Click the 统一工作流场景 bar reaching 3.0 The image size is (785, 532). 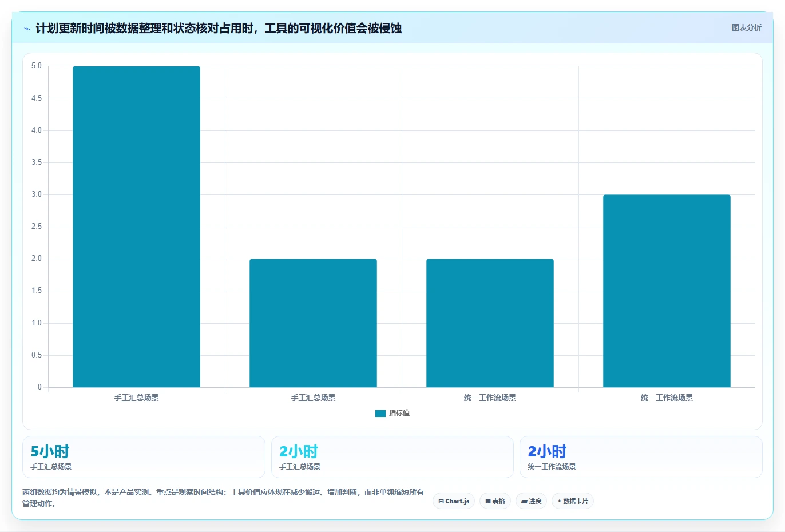tap(667, 291)
